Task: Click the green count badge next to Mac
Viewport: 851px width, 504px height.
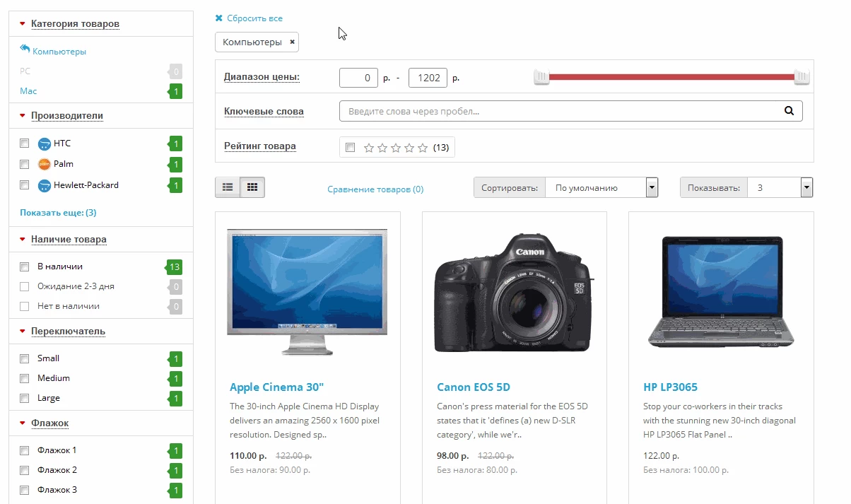Action: point(175,91)
